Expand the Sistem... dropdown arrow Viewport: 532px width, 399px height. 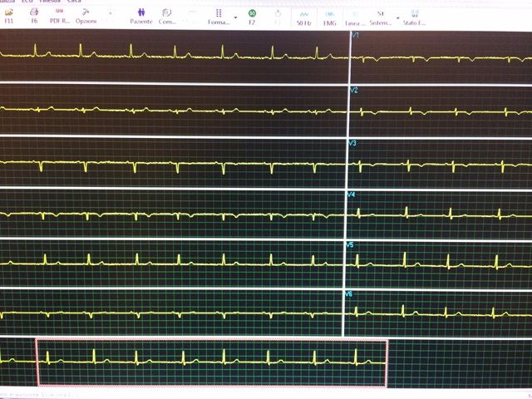397,17
